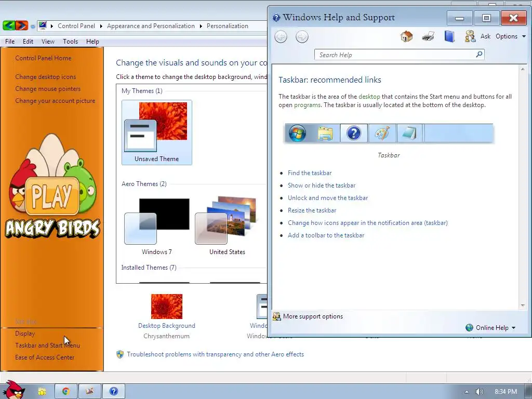Click More support options link

click(x=313, y=316)
